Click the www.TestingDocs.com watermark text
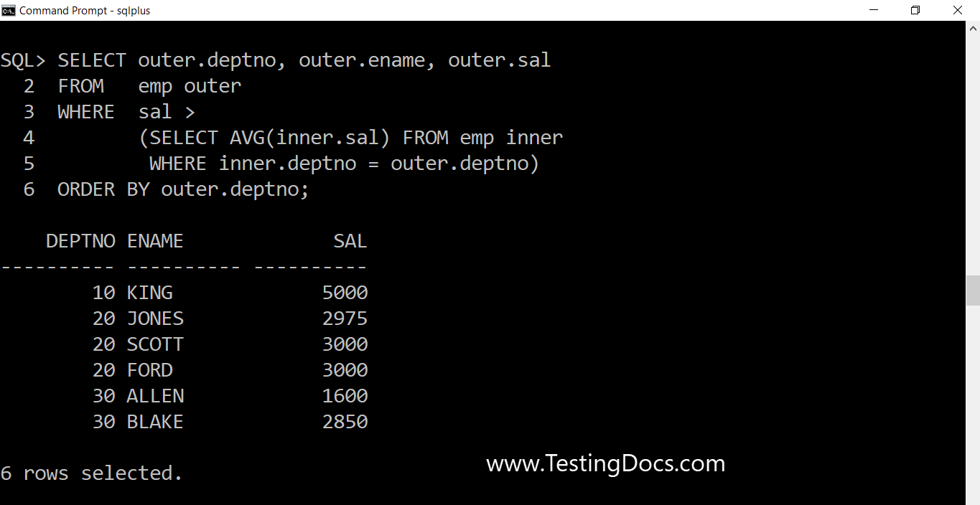This screenshot has width=980, height=505. 606,463
